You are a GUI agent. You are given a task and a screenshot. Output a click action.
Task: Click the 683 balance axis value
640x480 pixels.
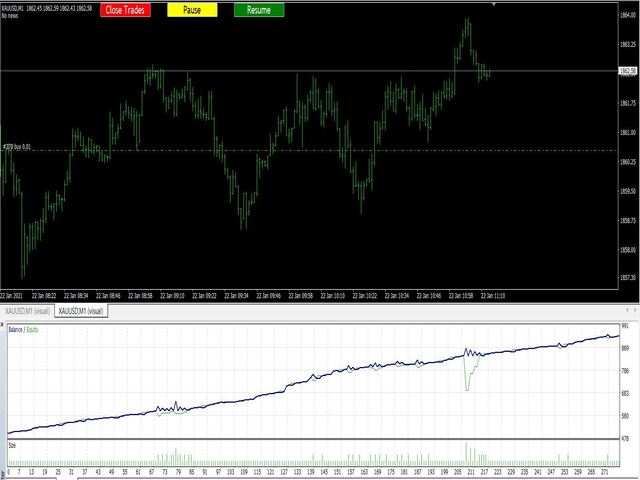click(625, 393)
